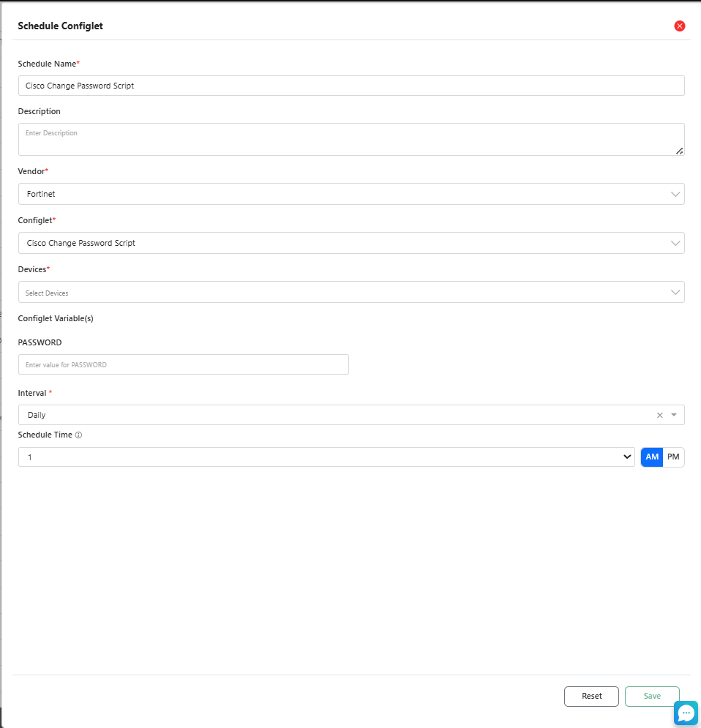Screen dimensions: 701x728
Task: Click the Configlet field chevron arrow
Action: click(675, 243)
